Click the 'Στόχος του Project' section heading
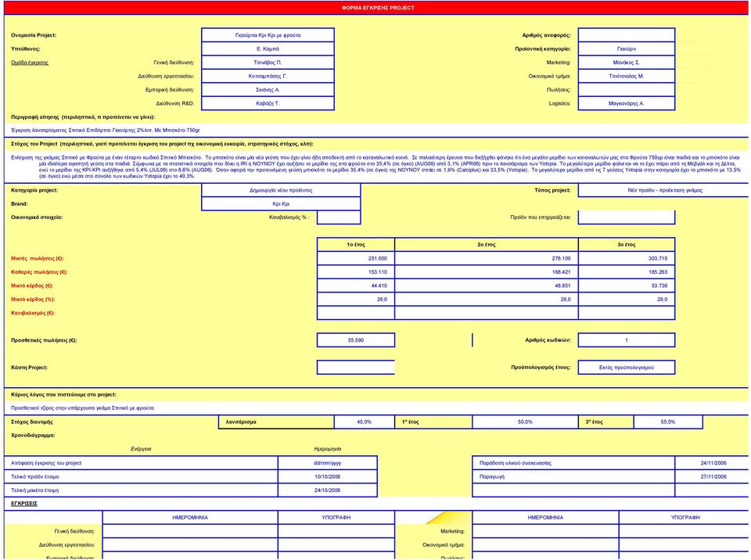 pos(162,144)
